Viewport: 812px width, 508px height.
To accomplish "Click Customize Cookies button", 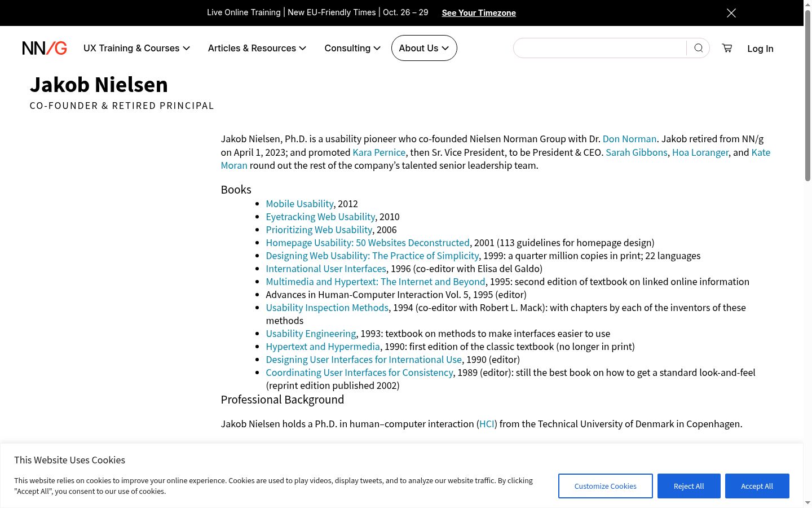I will pyautogui.click(x=606, y=486).
